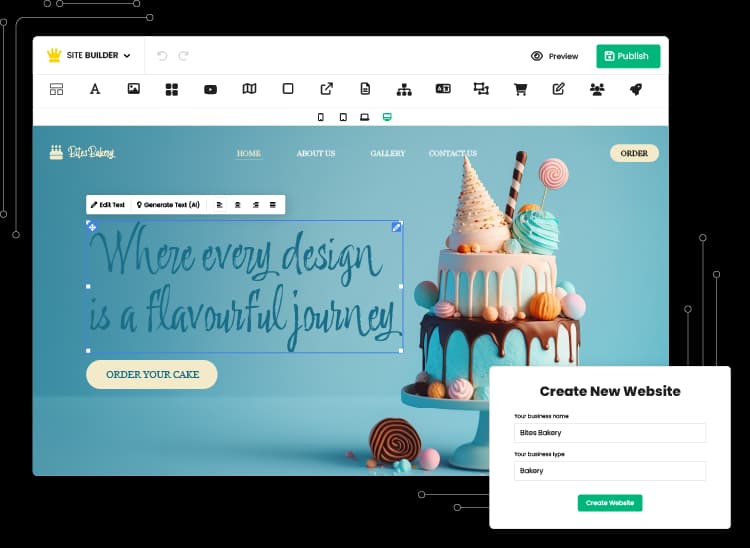The image size is (750, 548).
Task: Add an external link button element
Action: click(x=327, y=88)
